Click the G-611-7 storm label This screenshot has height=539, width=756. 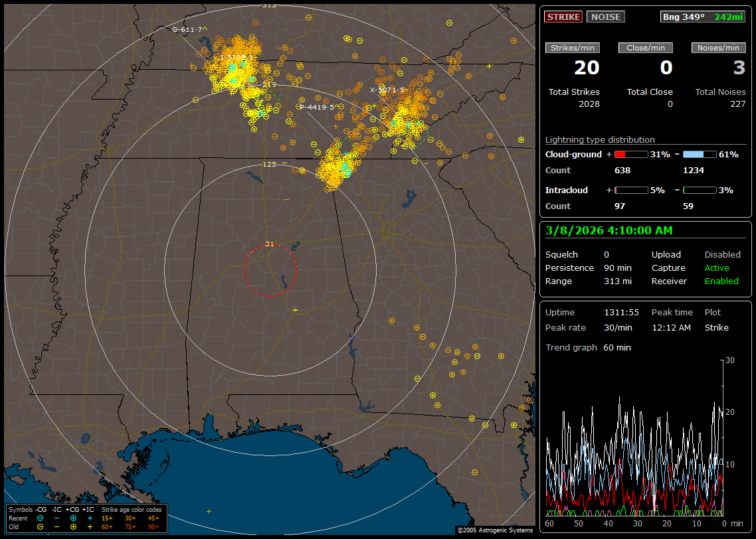[189, 29]
